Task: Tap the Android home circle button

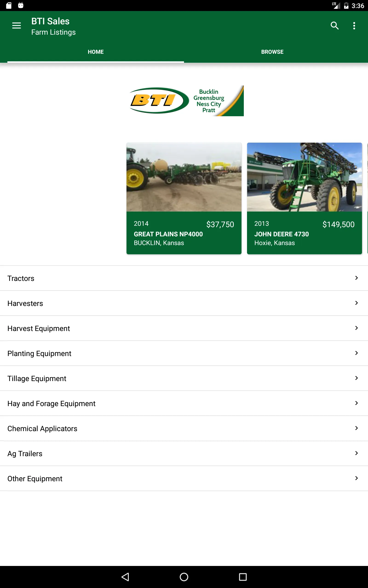Action: point(184,577)
